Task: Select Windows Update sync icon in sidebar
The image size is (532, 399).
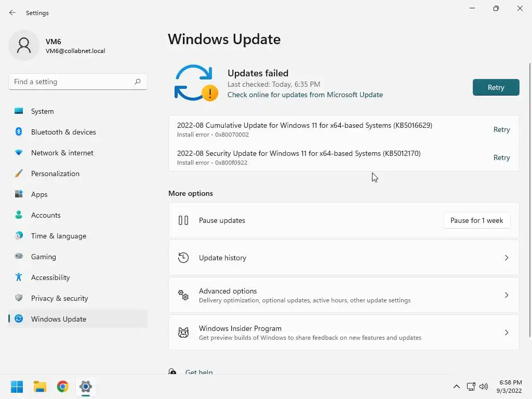Action: point(19,318)
